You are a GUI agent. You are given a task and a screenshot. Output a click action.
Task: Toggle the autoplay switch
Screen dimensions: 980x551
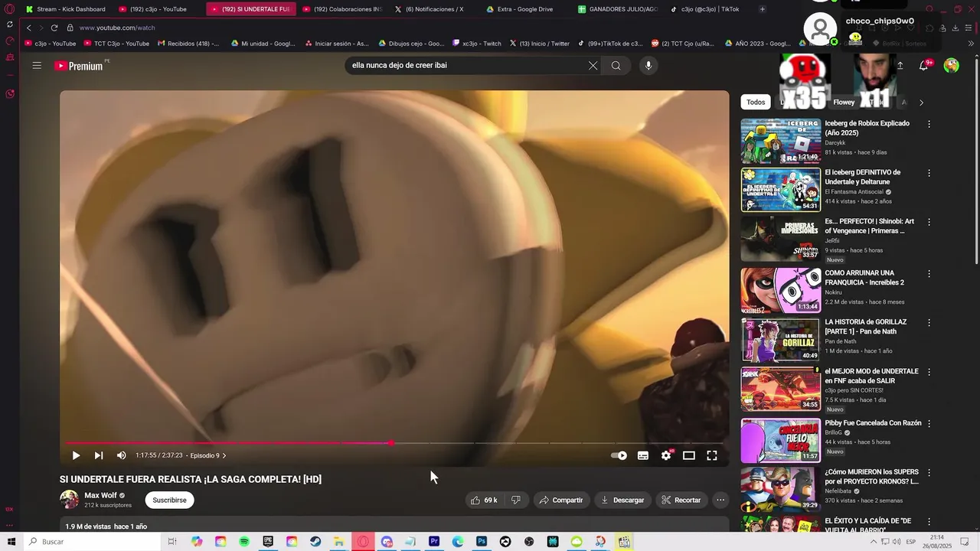click(x=619, y=455)
